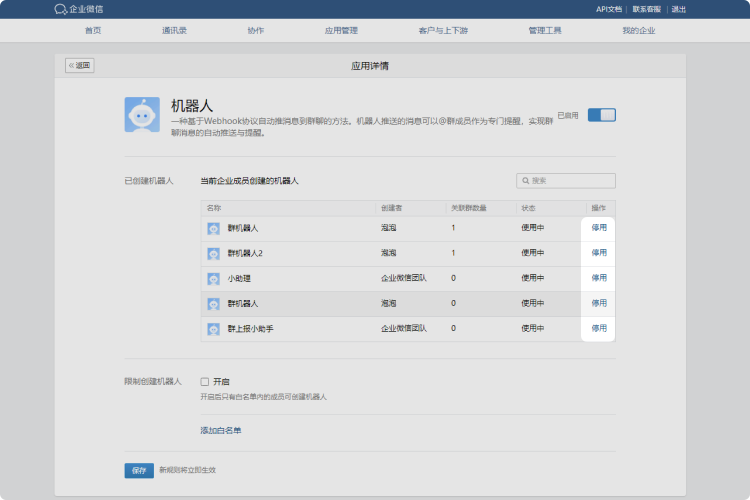Click robot avatar icon for 群机器人2
The height and width of the screenshot is (500, 750).
click(214, 253)
